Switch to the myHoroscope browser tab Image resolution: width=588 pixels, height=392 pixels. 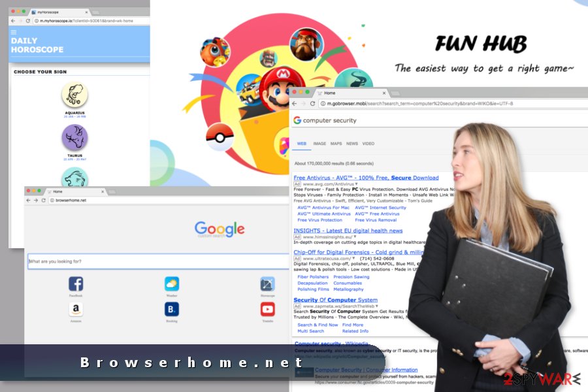point(60,12)
